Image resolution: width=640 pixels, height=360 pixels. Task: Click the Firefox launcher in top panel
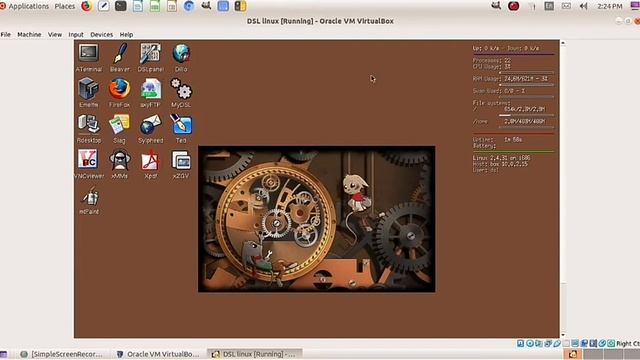[87, 6]
